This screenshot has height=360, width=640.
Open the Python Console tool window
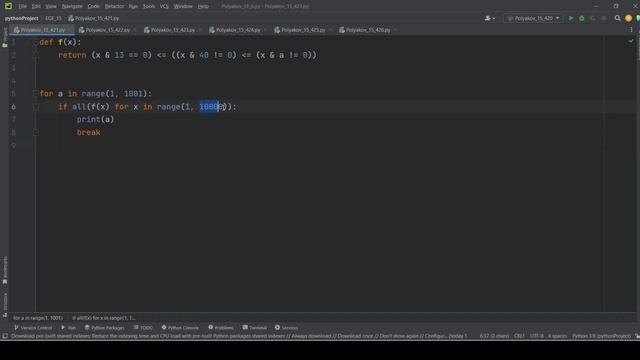click(180, 328)
